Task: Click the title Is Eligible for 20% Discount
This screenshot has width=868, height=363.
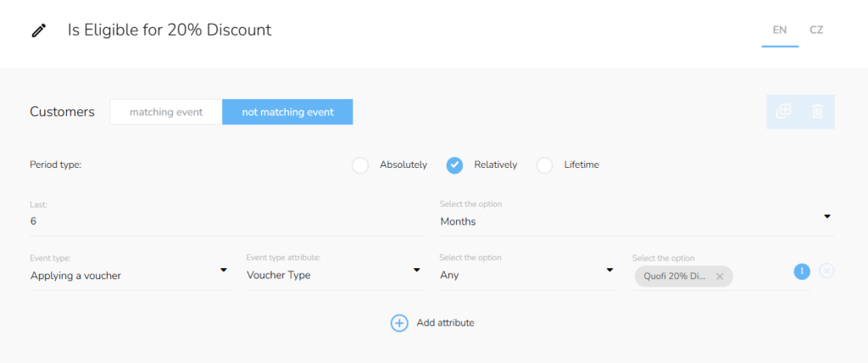Action: (170, 30)
